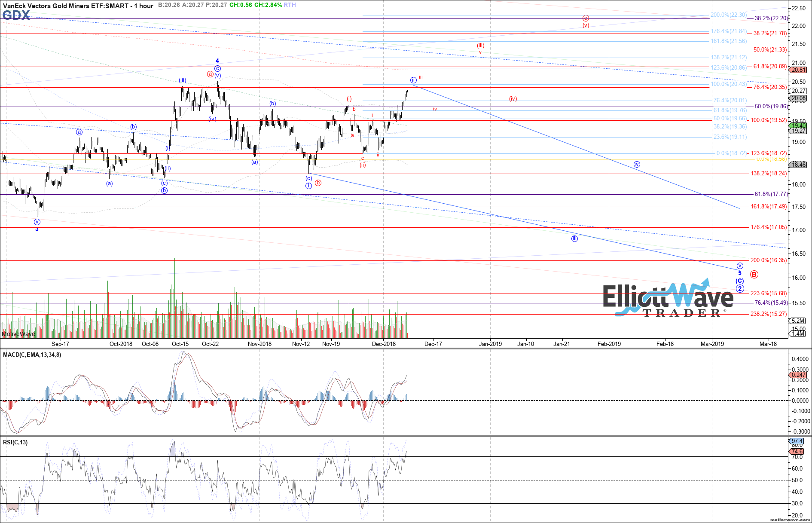Click the RSI(C,13) study label
The width and height of the screenshot is (812, 523).
pyautogui.click(x=15, y=442)
